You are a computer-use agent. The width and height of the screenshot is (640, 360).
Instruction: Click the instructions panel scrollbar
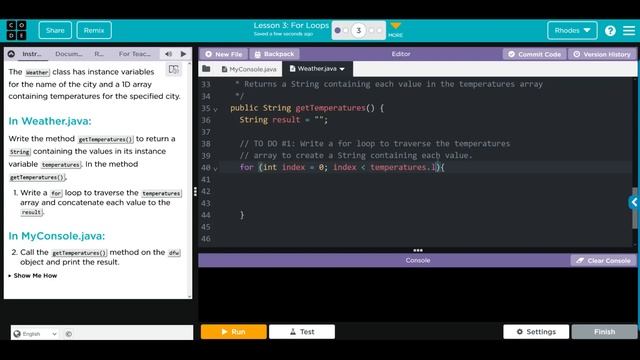[189, 180]
